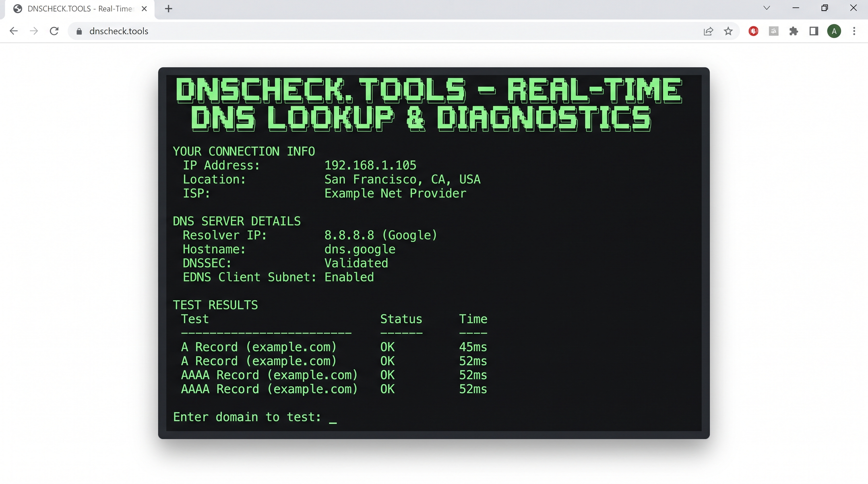Open the red ad blocker extension
The height and width of the screenshot is (484, 868).
(754, 31)
